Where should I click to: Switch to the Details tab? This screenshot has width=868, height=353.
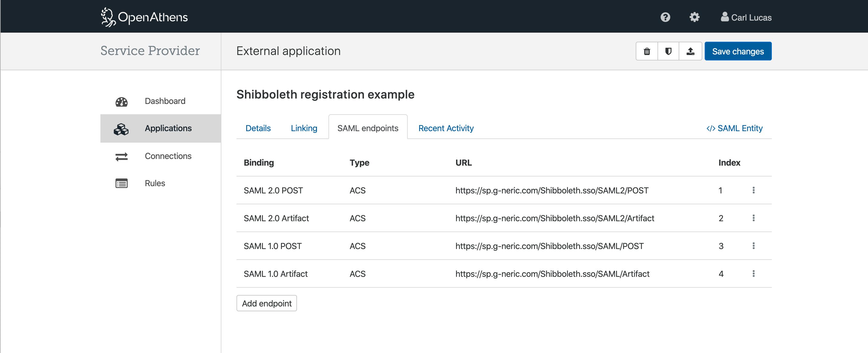(x=258, y=128)
